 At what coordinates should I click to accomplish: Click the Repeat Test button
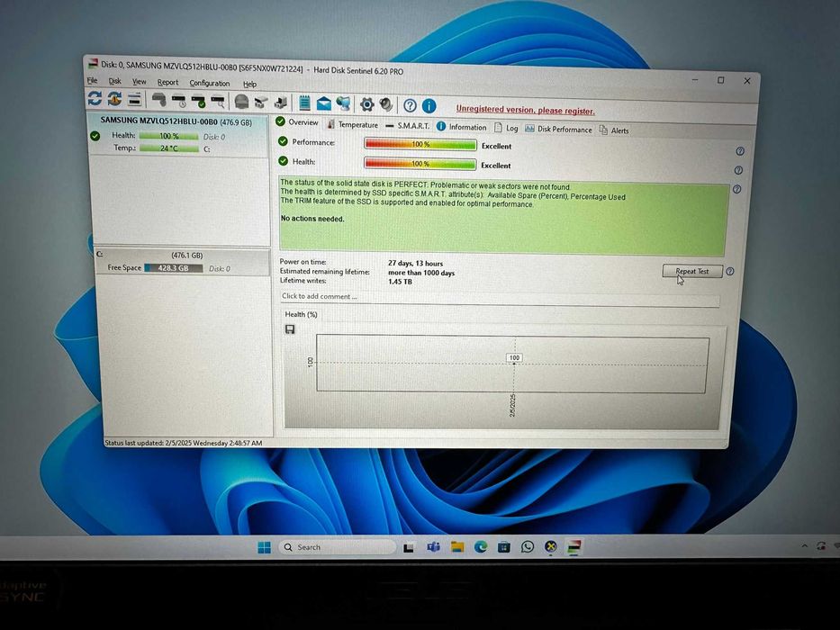[692, 271]
